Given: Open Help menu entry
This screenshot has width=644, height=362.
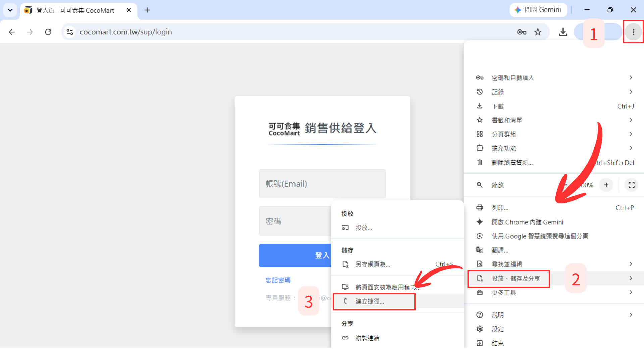Looking at the screenshot, I should (x=553, y=315).
